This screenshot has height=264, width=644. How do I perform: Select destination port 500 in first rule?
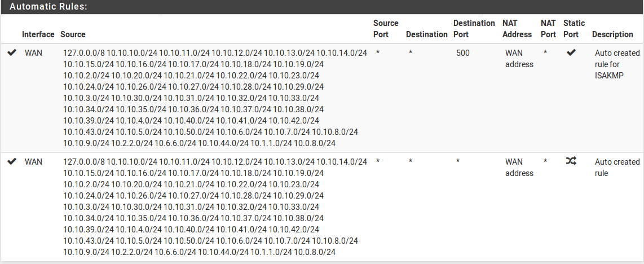pos(462,53)
